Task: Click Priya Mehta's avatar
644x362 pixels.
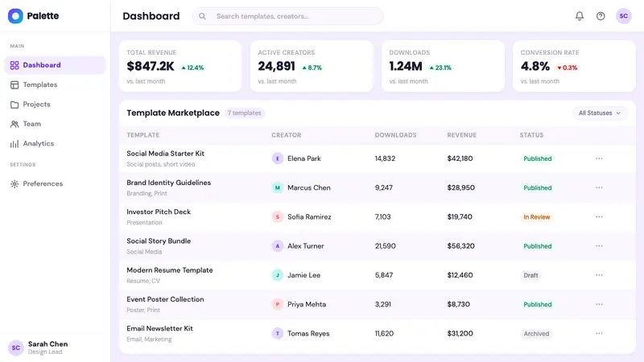Action: point(278,304)
